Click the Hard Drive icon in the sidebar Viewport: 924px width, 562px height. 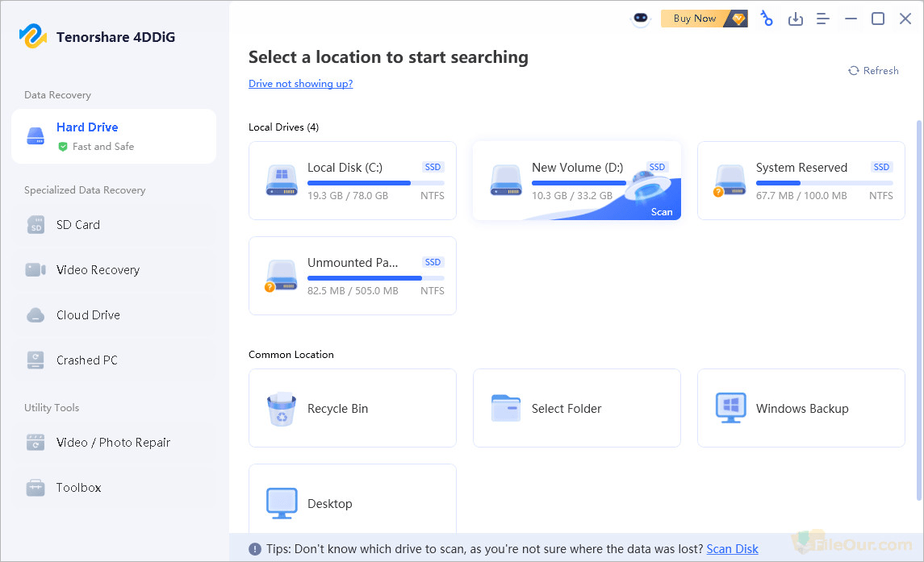(36, 136)
